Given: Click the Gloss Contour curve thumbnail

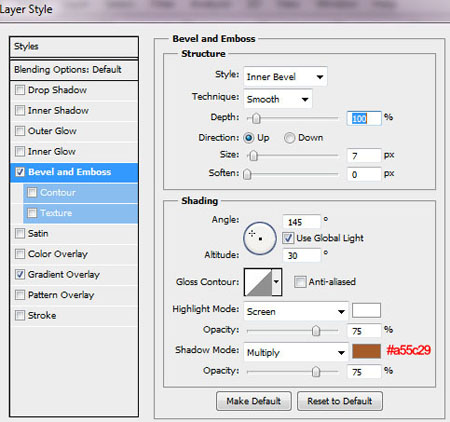Looking at the screenshot, I should [x=258, y=282].
